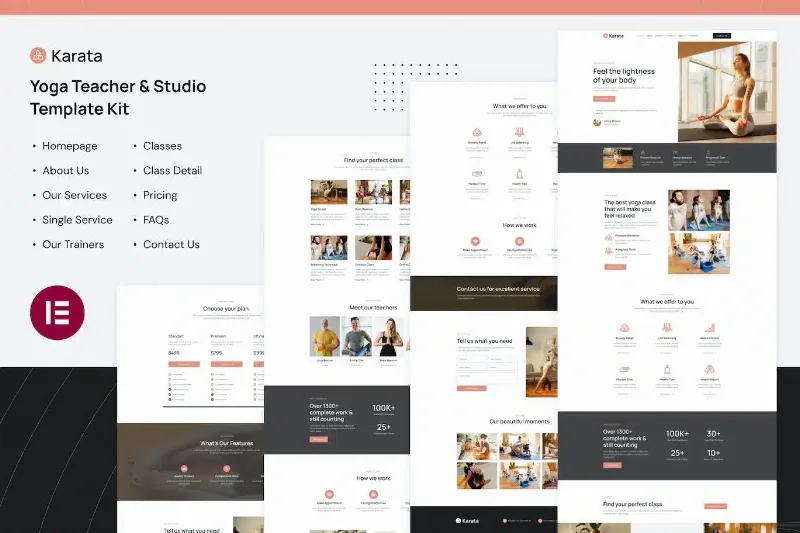Screen dimensions: 800x533
Task: Click the Karata logo icon beside the title
Action: (x=38, y=55)
